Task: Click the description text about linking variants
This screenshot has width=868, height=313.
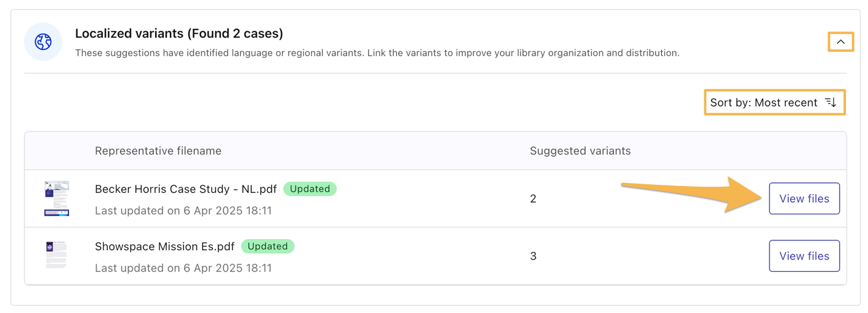Action: [377, 53]
